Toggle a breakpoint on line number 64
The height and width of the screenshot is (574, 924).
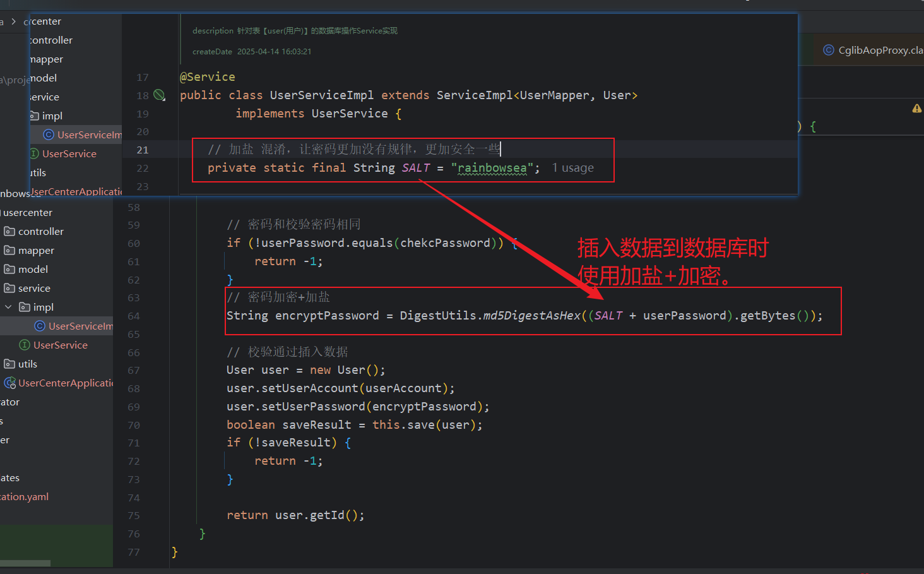pos(134,316)
